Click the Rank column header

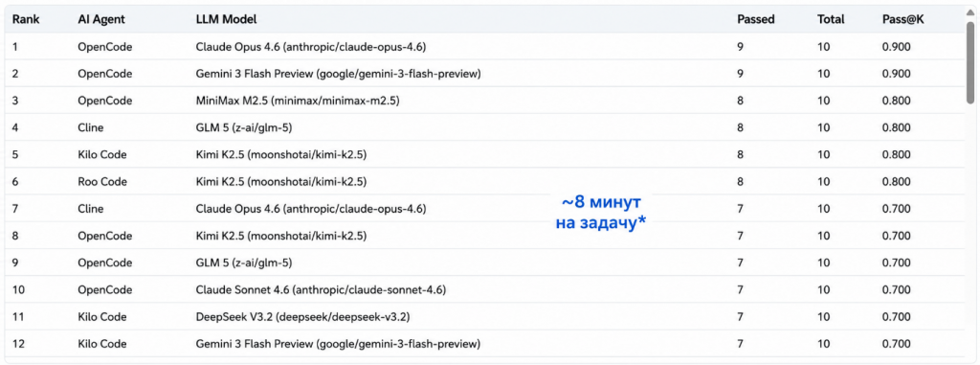click(26, 19)
